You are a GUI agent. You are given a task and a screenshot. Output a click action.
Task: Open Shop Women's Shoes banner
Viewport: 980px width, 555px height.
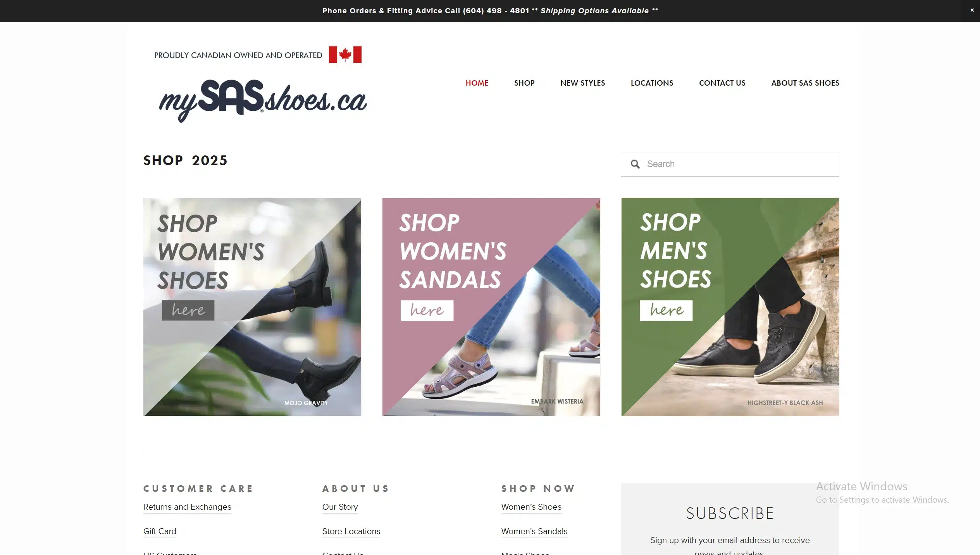[x=252, y=307]
